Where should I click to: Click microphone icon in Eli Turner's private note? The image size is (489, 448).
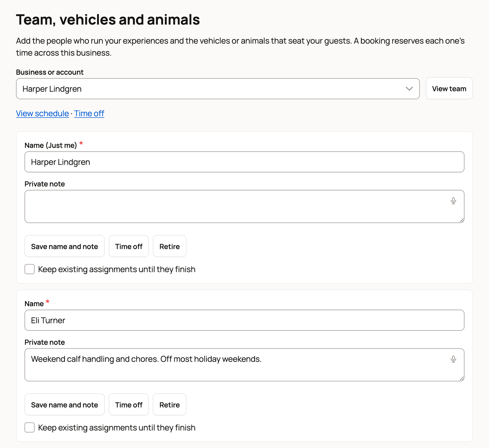tap(453, 359)
